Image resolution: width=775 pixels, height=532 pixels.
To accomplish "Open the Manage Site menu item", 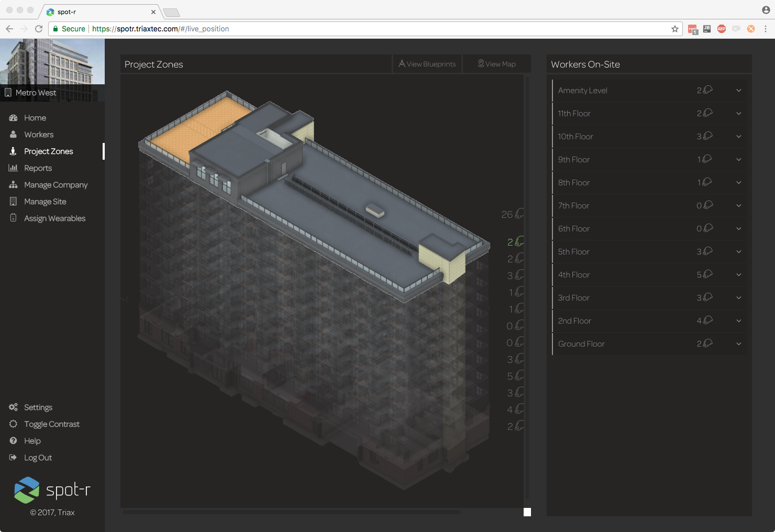I will click(45, 202).
